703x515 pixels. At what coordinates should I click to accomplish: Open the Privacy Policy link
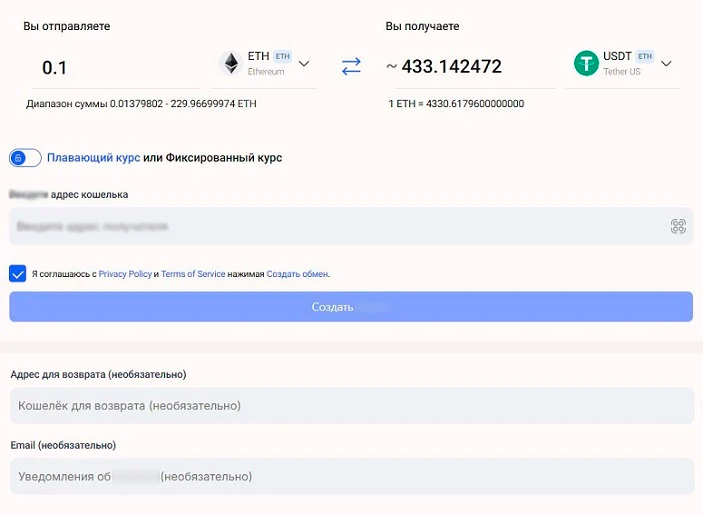pos(125,274)
